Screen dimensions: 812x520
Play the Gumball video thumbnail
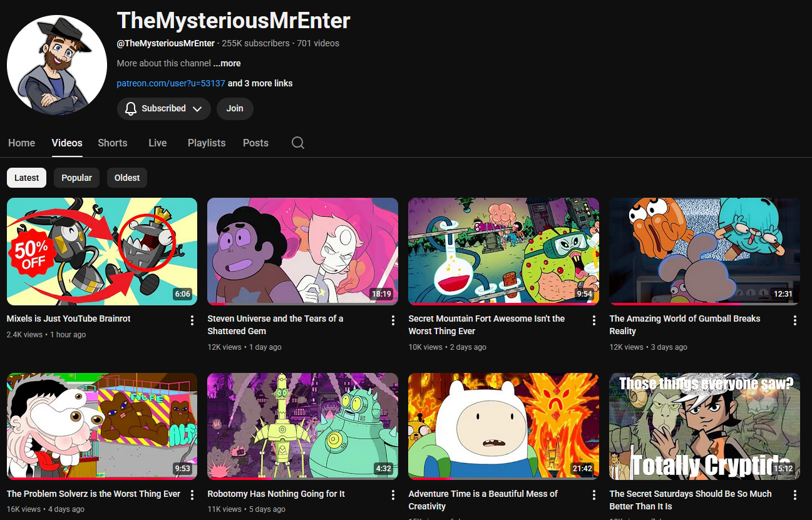(x=705, y=252)
